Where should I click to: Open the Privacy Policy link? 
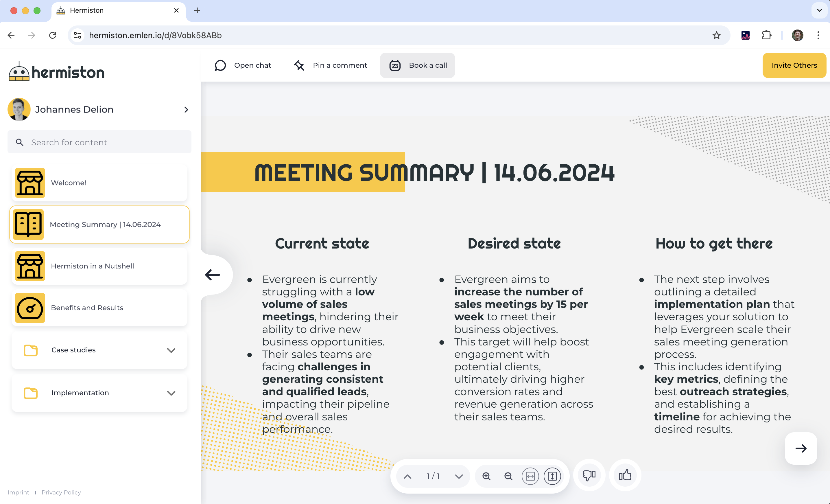tap(61, 492)
